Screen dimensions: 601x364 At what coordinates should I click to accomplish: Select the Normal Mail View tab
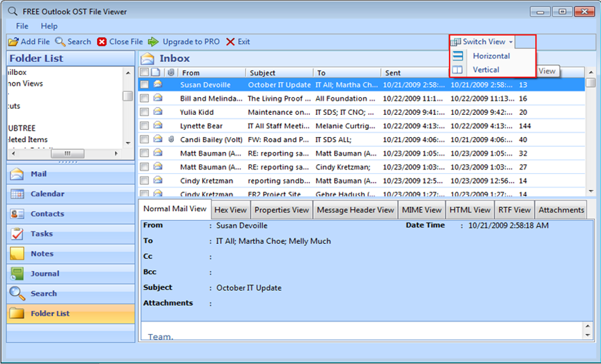point(175,209)
